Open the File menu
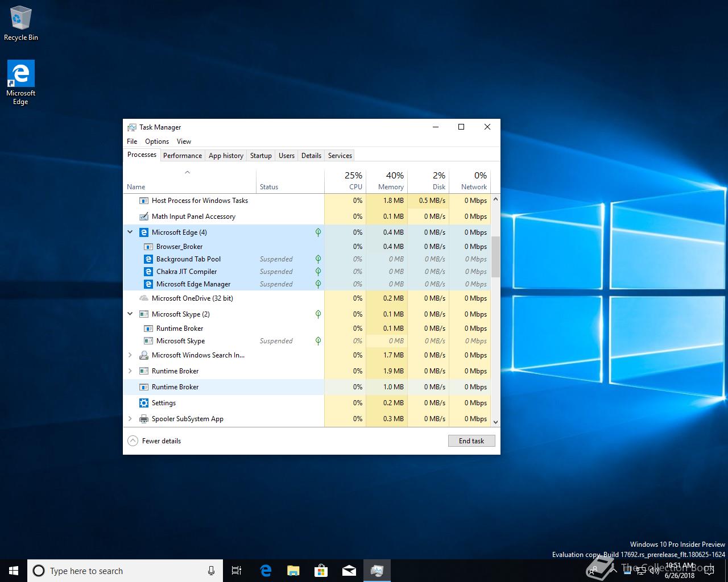This screenshot has height=582, width=728. [x=132, y=142]
